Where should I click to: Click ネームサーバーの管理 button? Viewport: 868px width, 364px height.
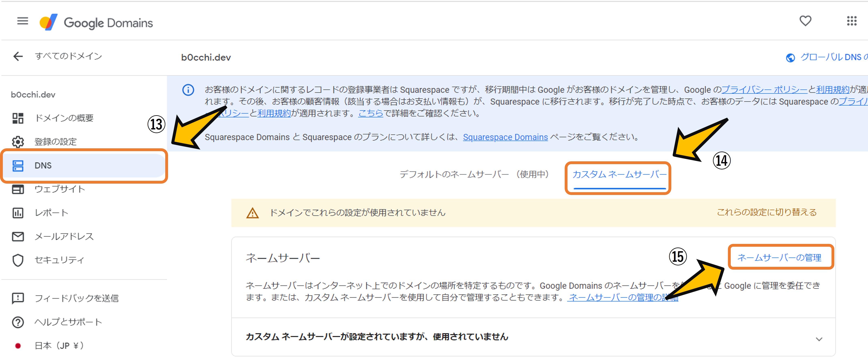click(x=779, y=258)
